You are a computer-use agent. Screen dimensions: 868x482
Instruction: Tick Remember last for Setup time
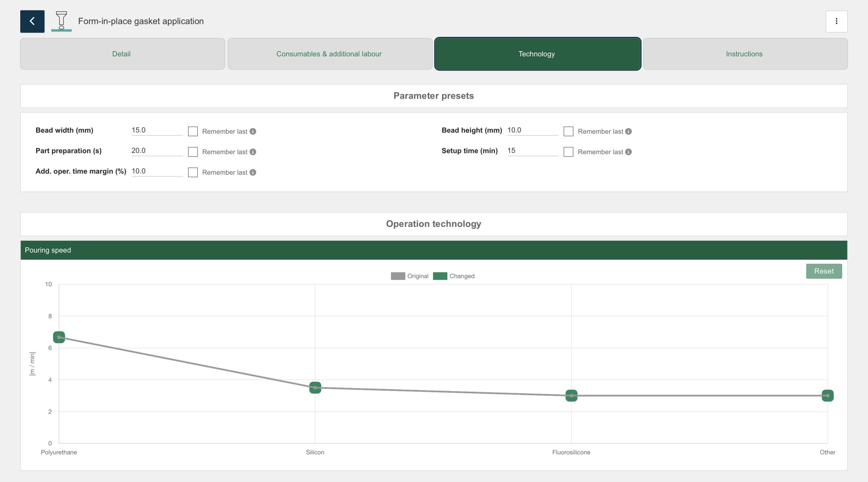(x=568, y=152)
